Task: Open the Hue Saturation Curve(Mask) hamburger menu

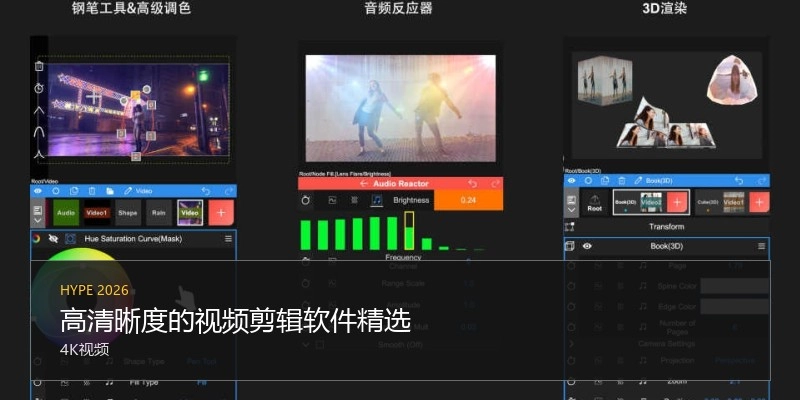Action: 228,239
